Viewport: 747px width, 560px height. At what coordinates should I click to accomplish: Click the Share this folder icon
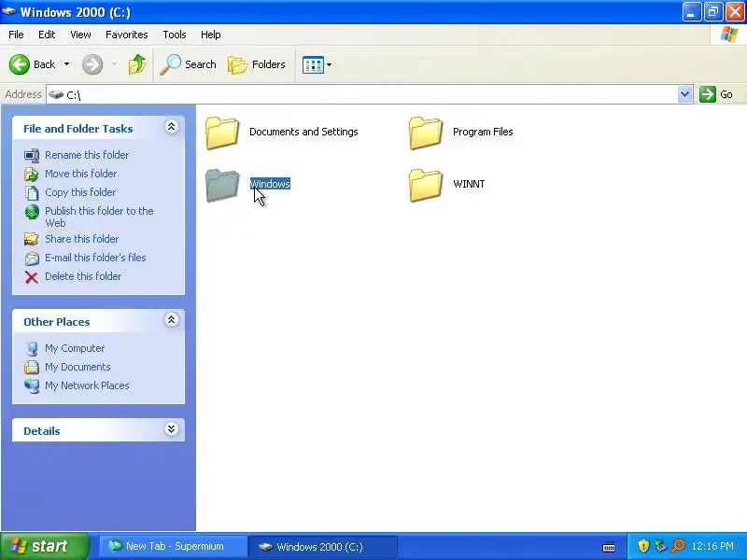32,239
